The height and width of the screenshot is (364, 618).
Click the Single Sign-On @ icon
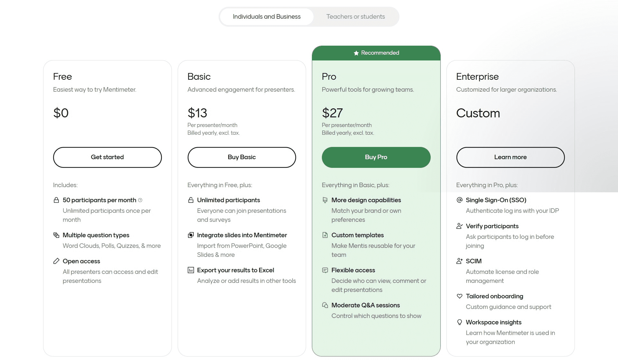460,200
